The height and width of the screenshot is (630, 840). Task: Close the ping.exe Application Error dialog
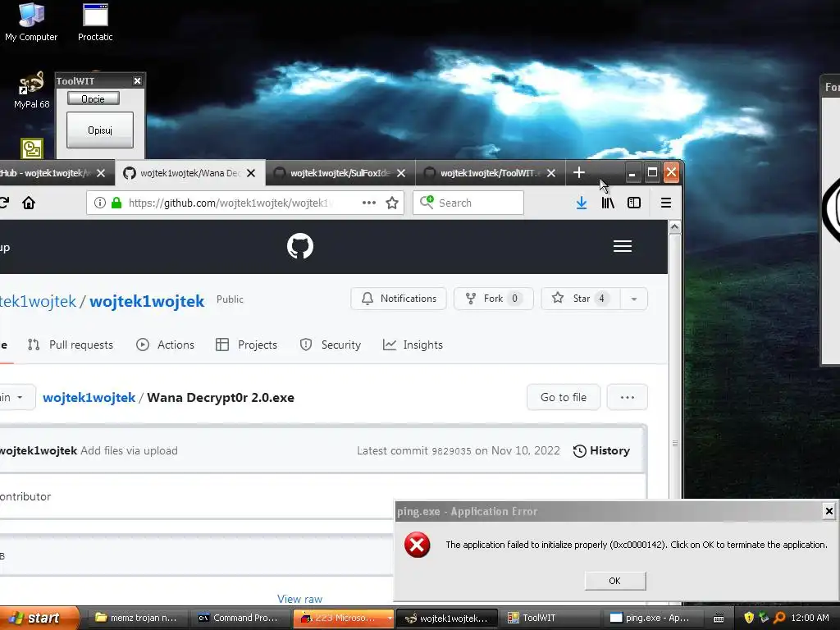829,511
